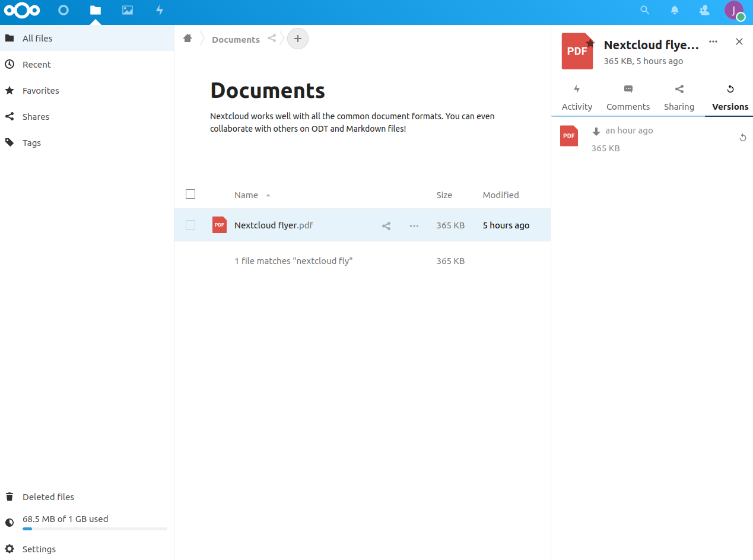Restore the version from an hour ago
753x560 pixels.
click(x=742, y=138)
